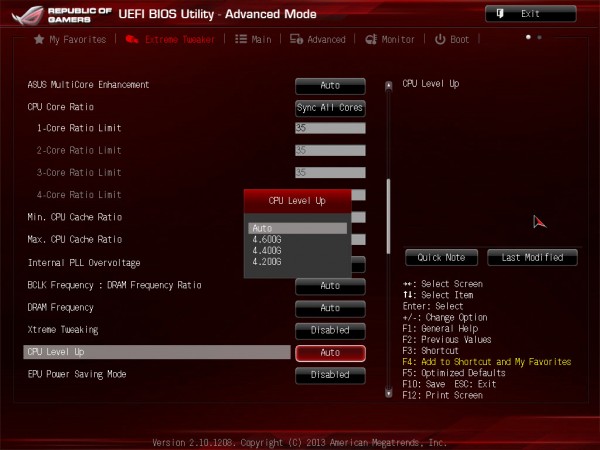Click the Quick Note button

pyautogui.click(x=441, y=258)
